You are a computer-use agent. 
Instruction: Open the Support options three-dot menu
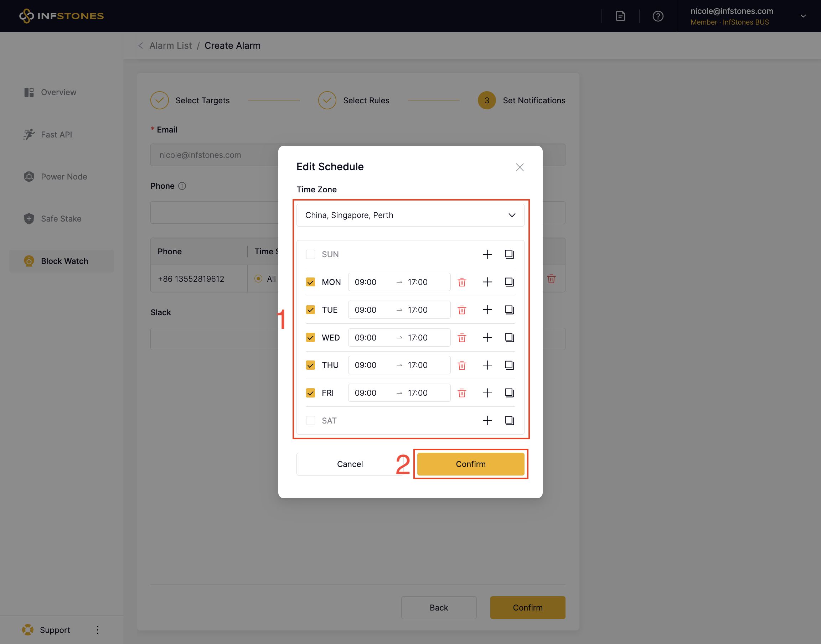click(x=97, y=630)
